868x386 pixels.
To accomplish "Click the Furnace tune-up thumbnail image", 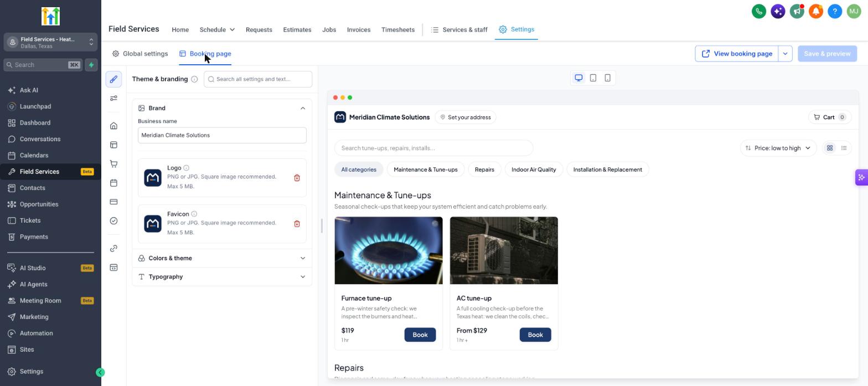I will (x=388, y=250).
